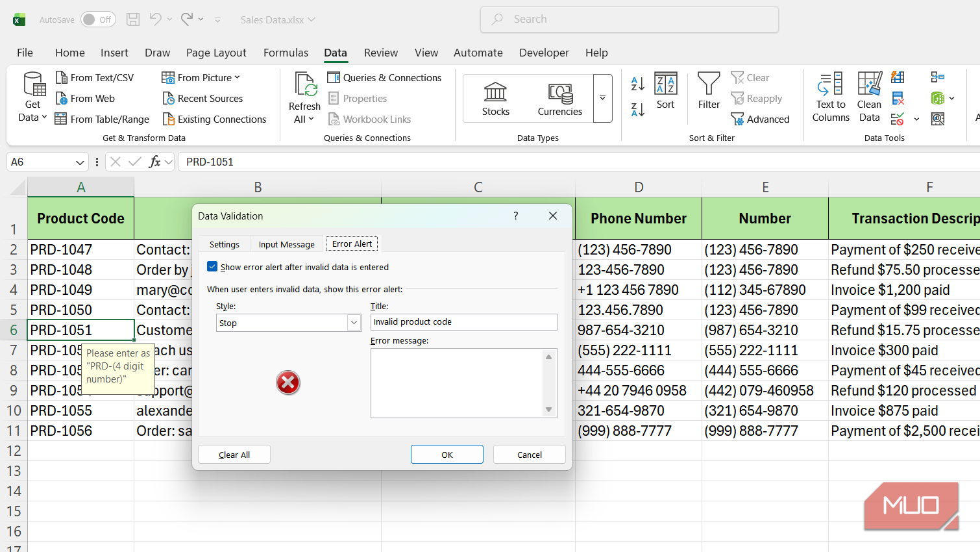Open the Formulas ribbon tab
The width and height of the screenshot is (980, 552).
click(286, 53)
